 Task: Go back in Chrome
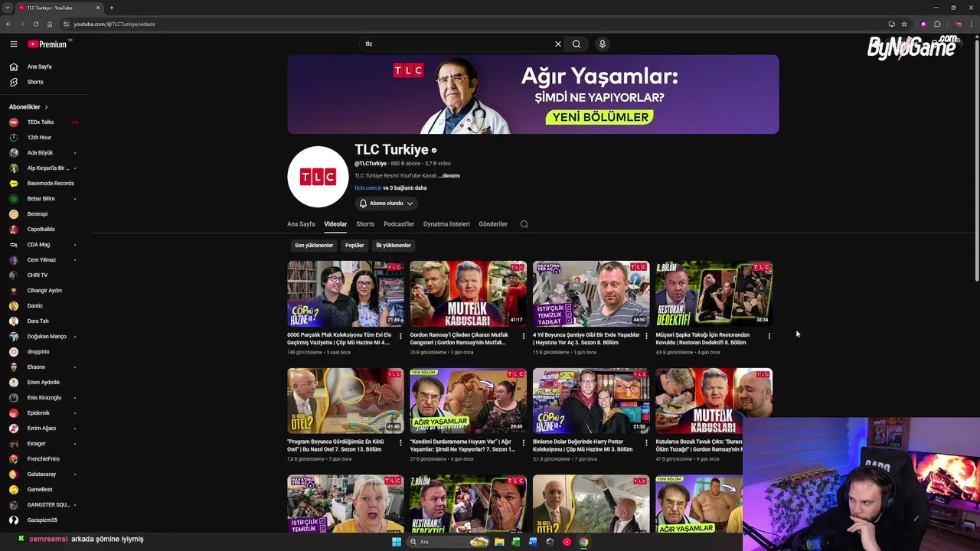8,24
